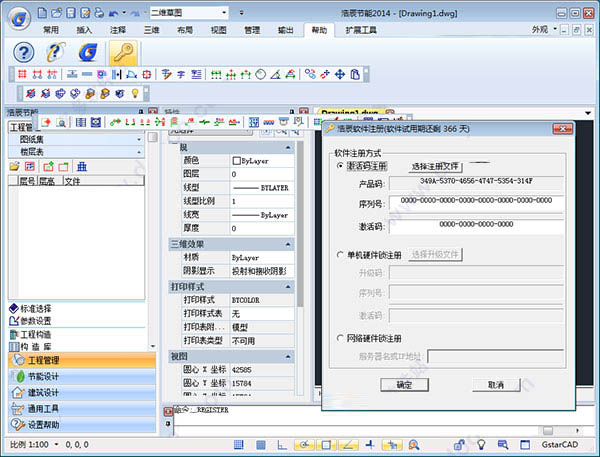Click the 线型 BYLAYER property value

coord(262,188)
